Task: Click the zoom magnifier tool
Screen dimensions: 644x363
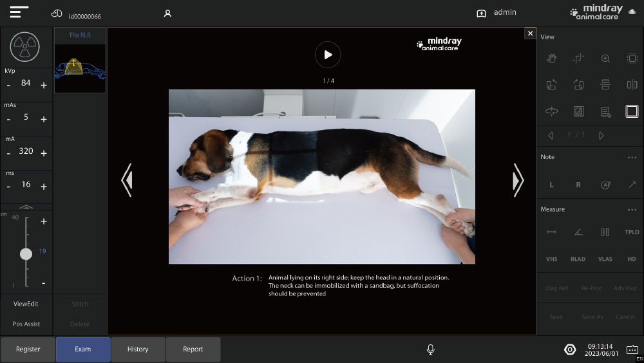Action: pos(605,59)
